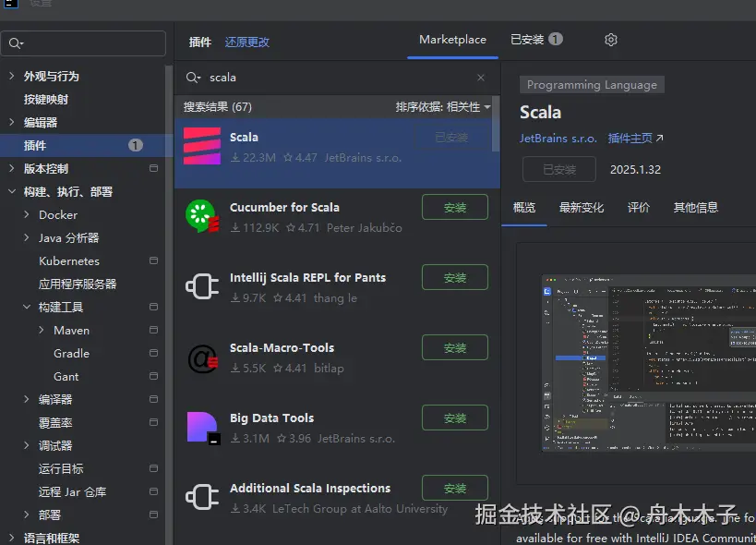Install Additional Scala Inspections plugin

tap(455, 488)
